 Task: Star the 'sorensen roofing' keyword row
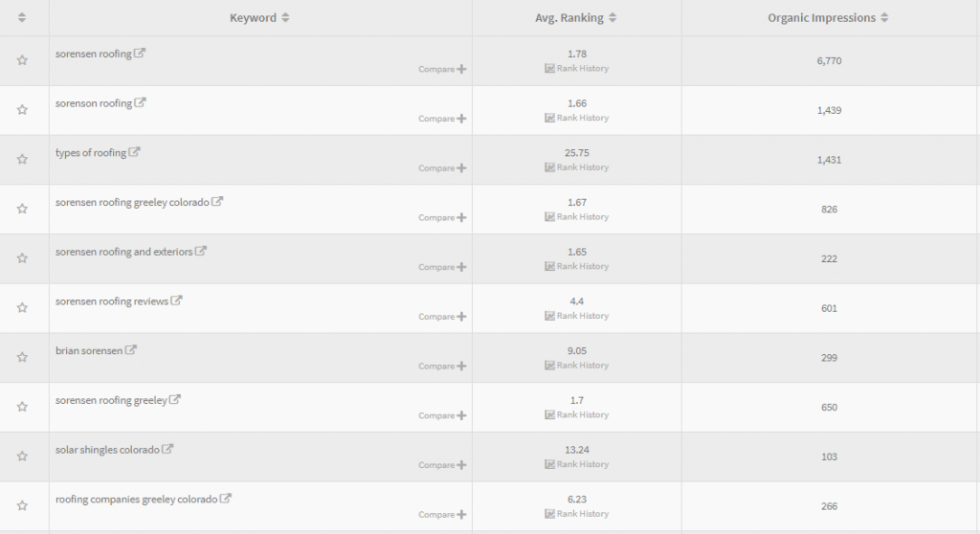pos(23,60)
